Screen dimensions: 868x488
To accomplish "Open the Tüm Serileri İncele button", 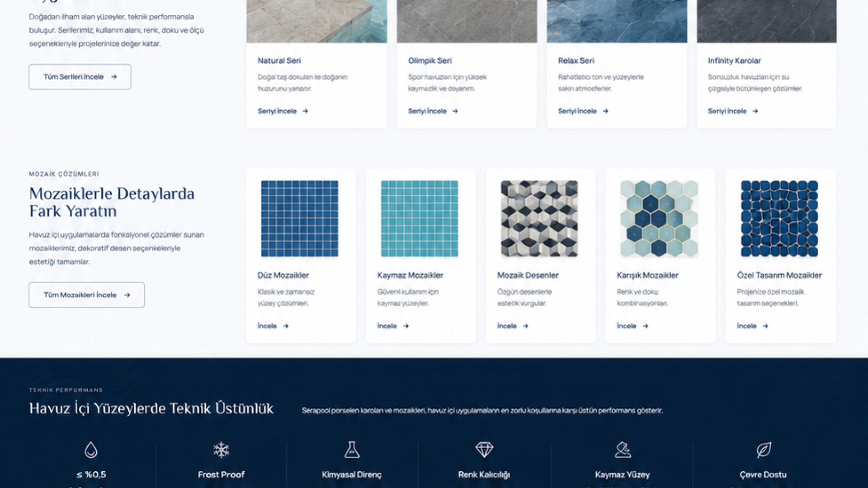I will tap(80, 77).
